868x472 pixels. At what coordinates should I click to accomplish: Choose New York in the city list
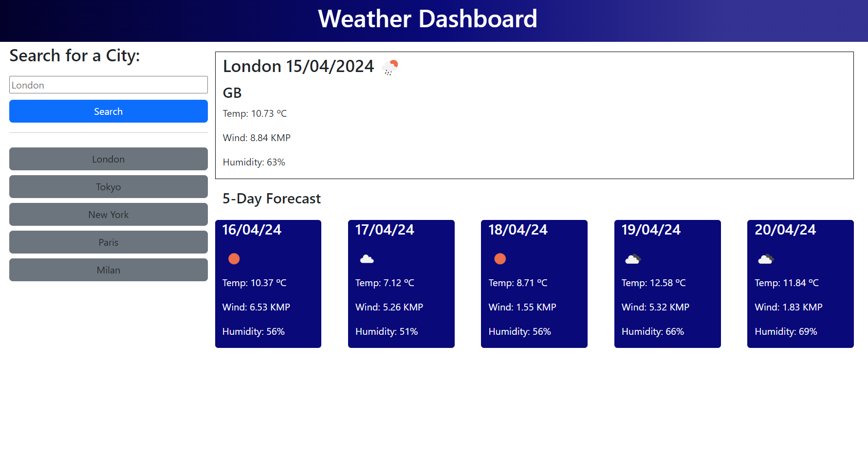[108, 215]
